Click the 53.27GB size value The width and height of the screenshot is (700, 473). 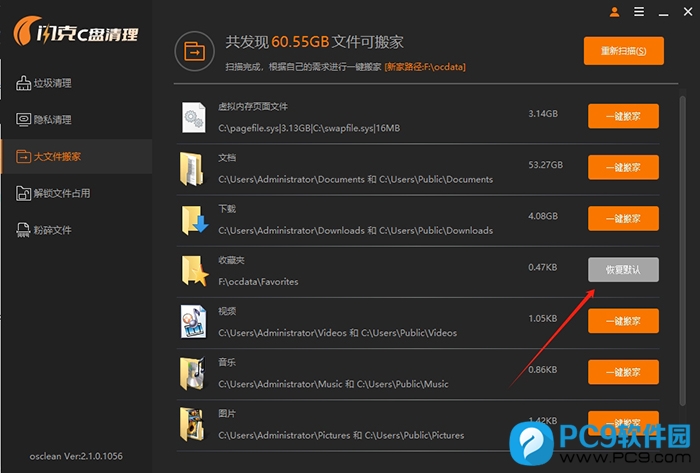546,165
